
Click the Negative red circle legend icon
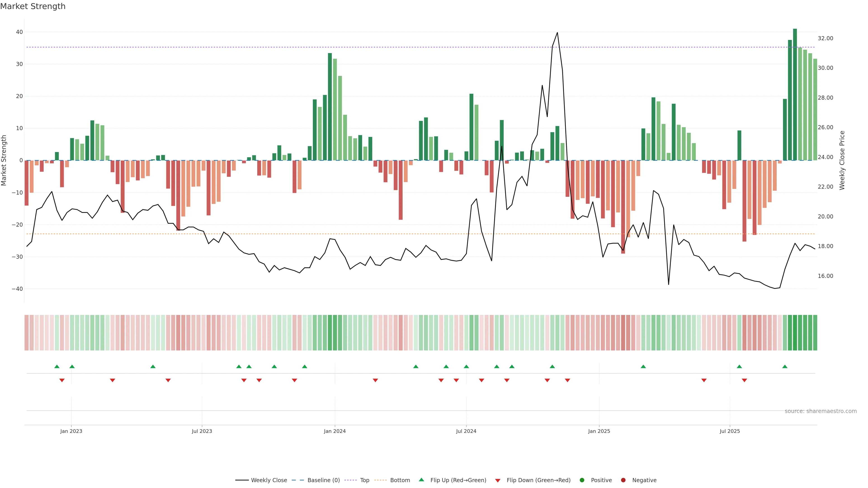[x=623, y=480]
